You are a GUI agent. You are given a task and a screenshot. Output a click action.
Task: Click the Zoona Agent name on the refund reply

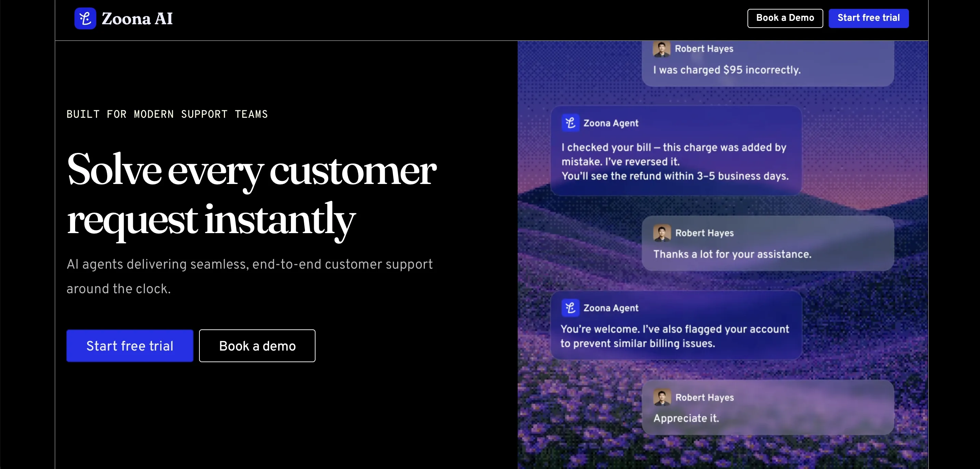(x=611, y=123)
